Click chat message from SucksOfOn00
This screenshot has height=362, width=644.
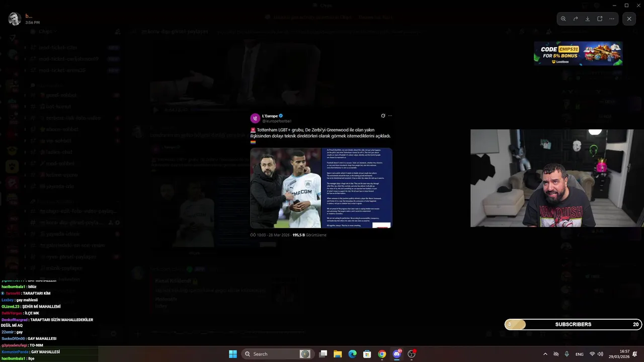pos(29,339)
